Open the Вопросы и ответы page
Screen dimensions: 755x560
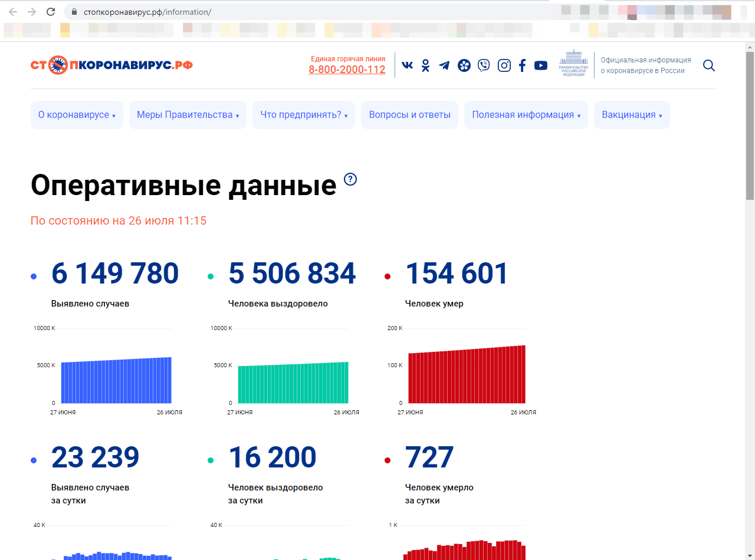click(x=410, y=115)
